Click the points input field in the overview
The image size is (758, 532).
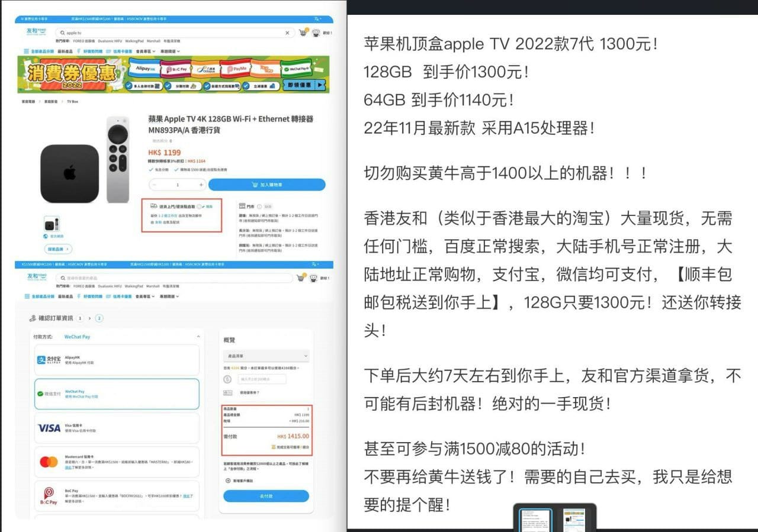(x=261, y=379)
